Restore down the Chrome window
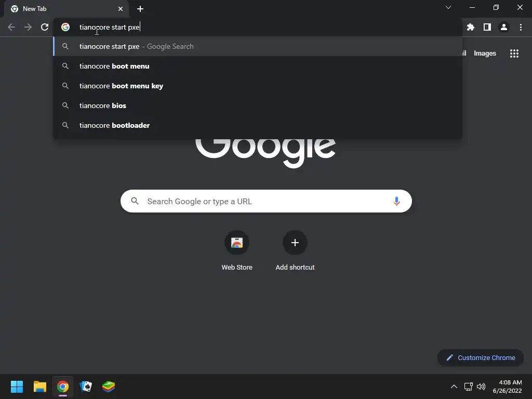Viewport: 532px width, 399px height. click(496, 7)
